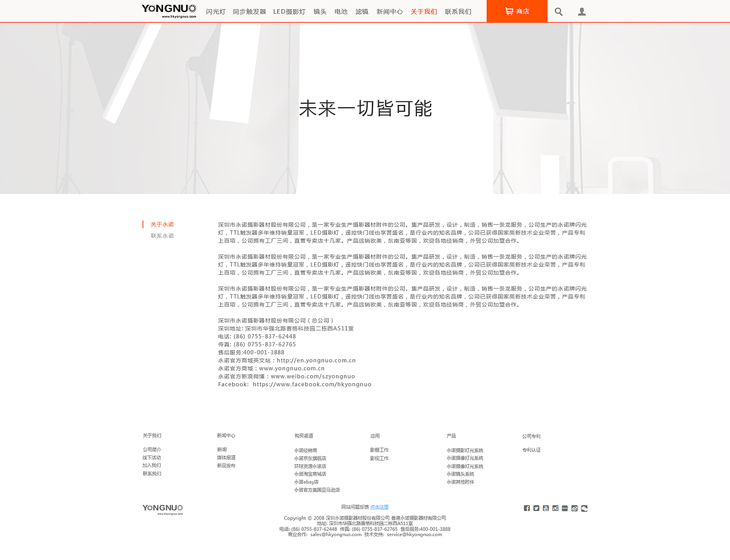The width and height of the screenshot is (730, 560).
Task: Click the user account icon top right
Action: coord(581,11)
